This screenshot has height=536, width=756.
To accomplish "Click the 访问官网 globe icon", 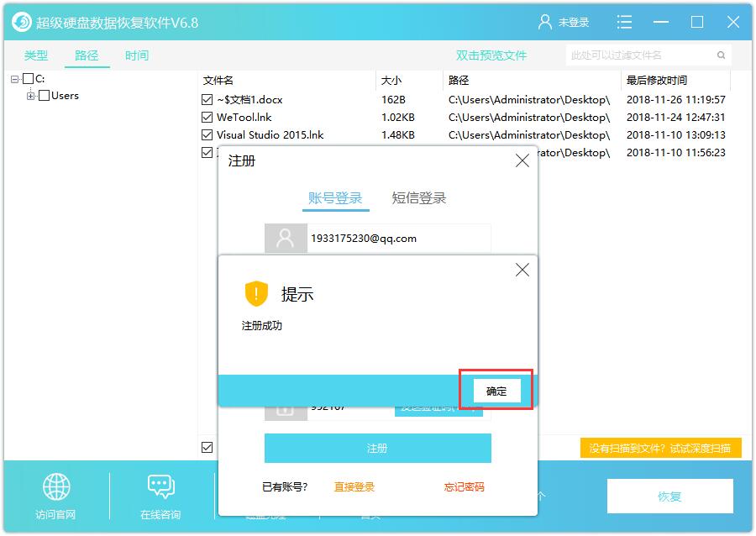I will (56, 487).
